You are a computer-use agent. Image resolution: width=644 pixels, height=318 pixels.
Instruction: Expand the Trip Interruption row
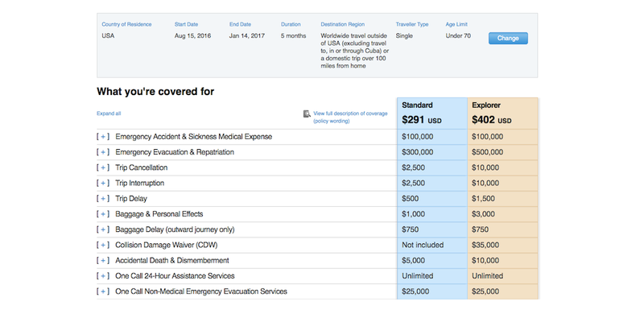tap(103, 183)
